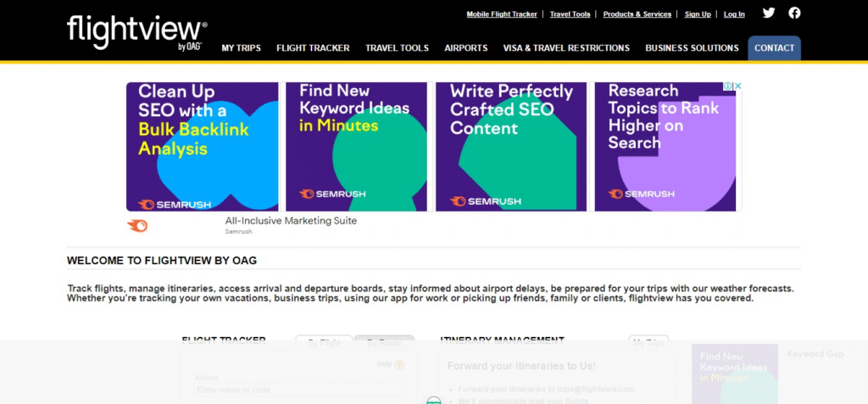This screenshot has width=868, height=404.
Task: Open Mobile Flight Tracker link
Action: point(502,14)
